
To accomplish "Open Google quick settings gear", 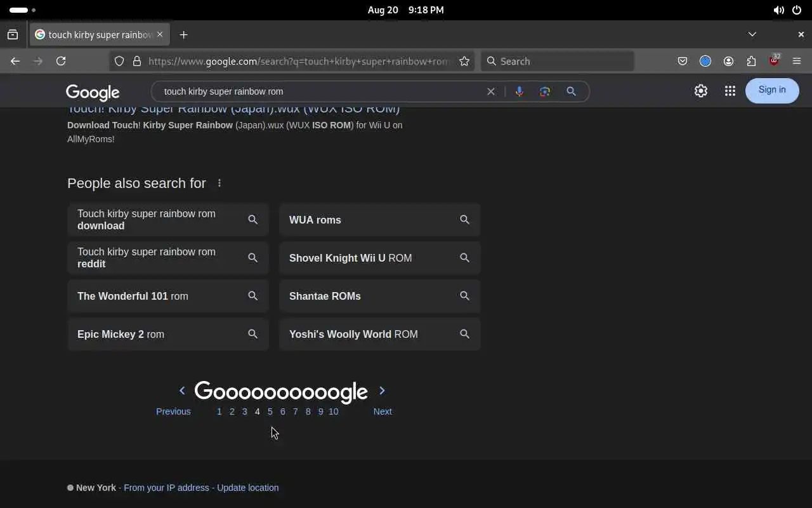I will pyautogui.click(x=700, y=91).
